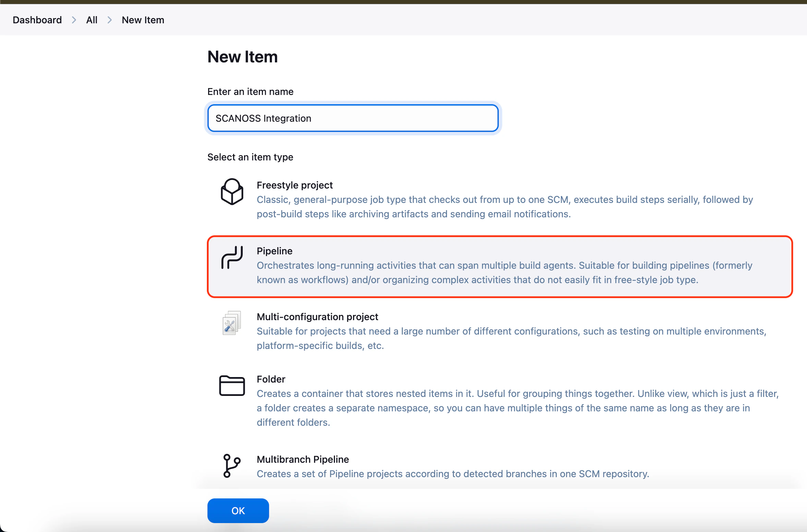Viewport: 807px width, 532px height.
Task: Select the Pipeline item type title
Action: point(274,251)
